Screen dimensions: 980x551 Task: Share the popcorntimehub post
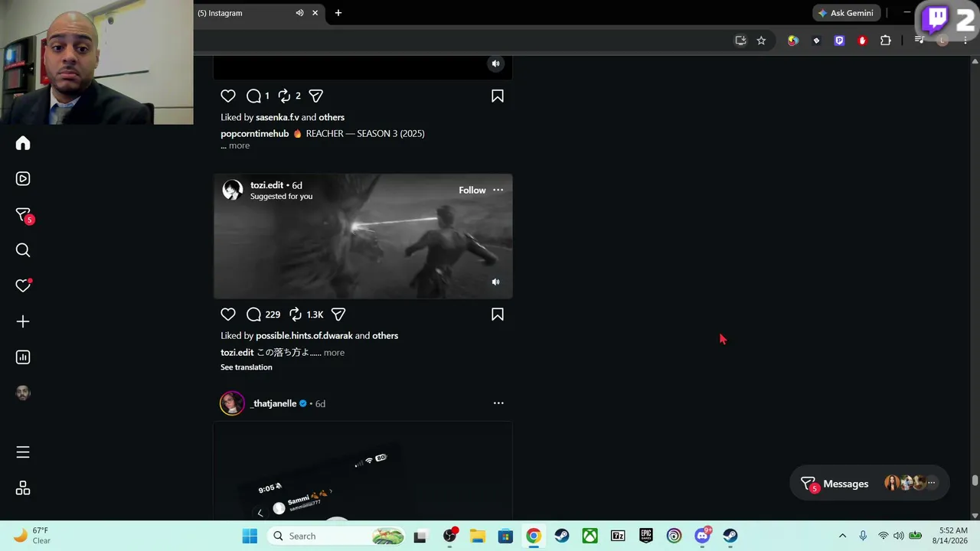pyautogui.click(x=315, y=96)
